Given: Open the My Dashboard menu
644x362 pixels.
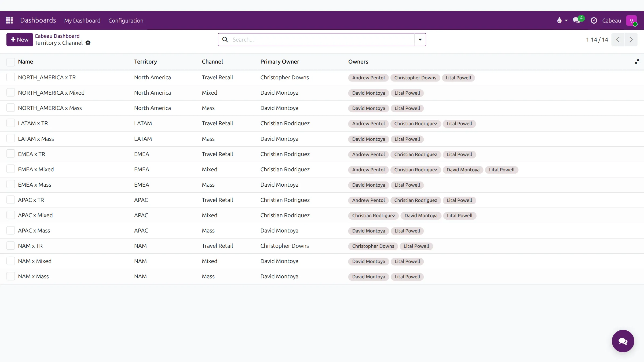Looking at the screenshot, I should 82,20.
